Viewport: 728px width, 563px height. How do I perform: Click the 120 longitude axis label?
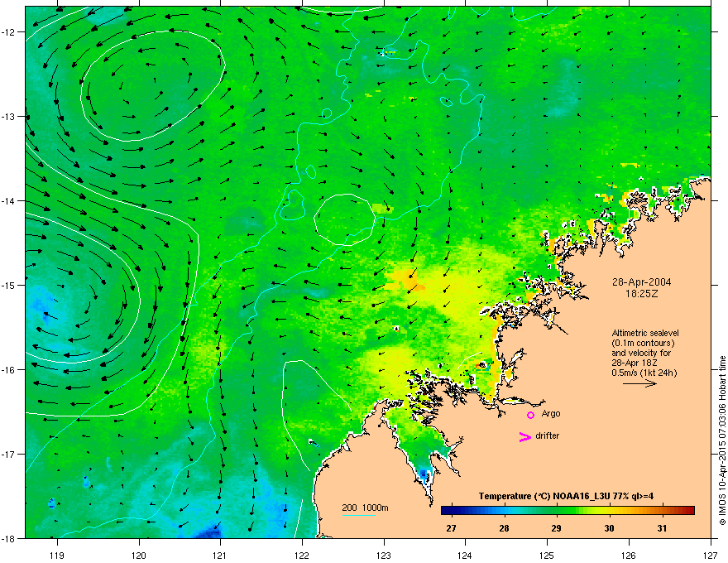pos(139,555)
